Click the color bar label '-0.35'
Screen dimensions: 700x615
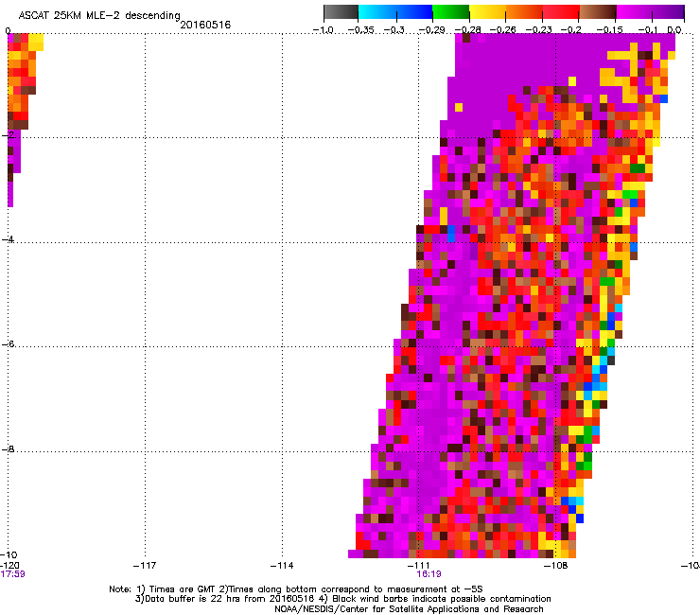tap(360, 30)
